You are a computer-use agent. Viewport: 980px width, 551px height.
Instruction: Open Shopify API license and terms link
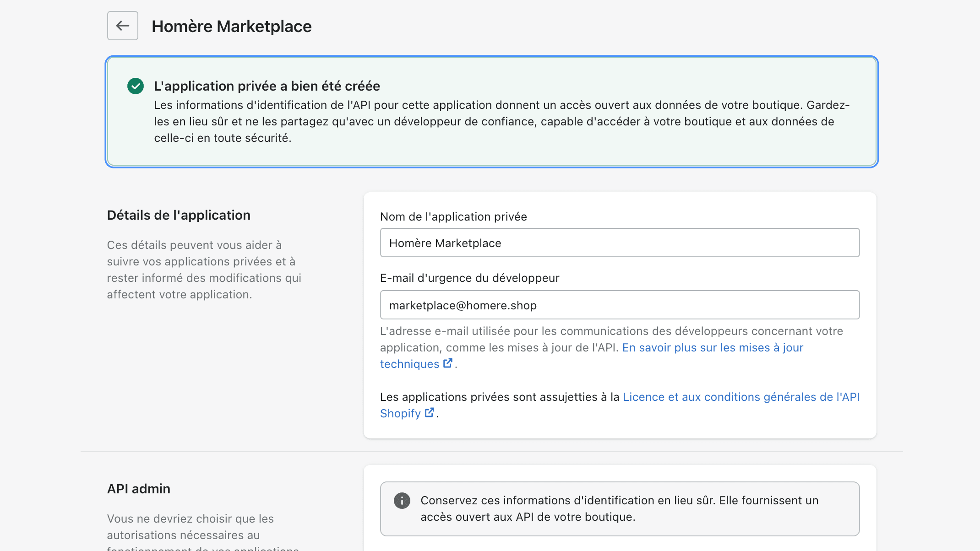coord(741,397)
